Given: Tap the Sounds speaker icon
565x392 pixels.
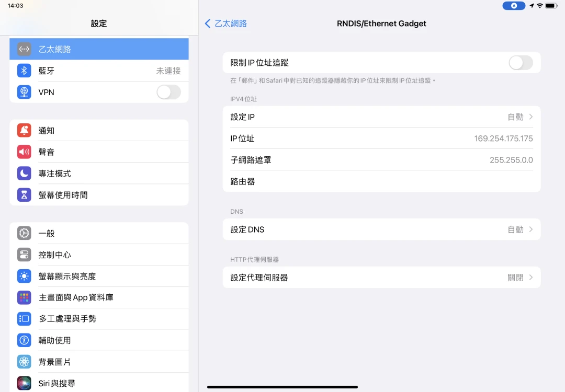Looking at the screenshot, I should coord(24,152).
